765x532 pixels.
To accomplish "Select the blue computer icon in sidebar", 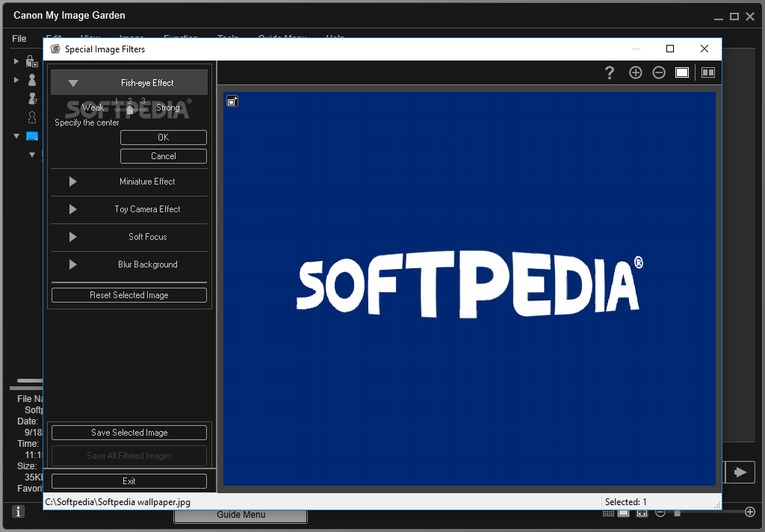I will click(x=32, y=136).
